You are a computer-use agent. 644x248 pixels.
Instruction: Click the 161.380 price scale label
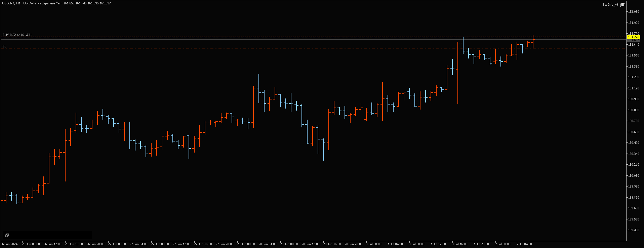coord(634,67)
